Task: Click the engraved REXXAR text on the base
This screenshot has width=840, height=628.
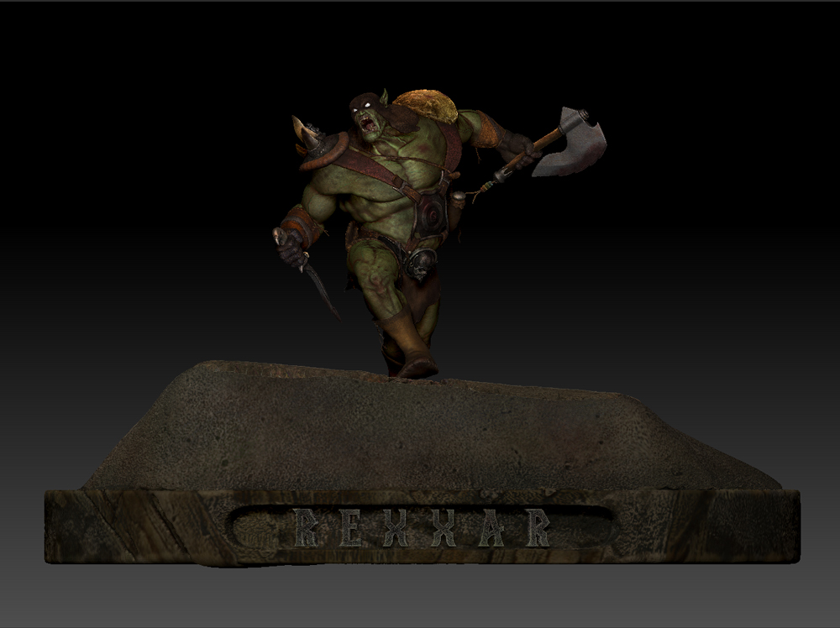Action: [423, 528]
